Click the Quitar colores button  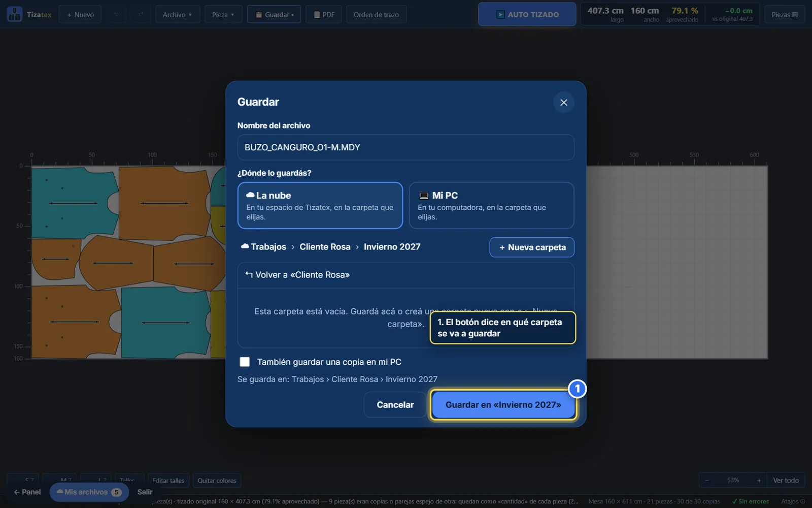(x=217, y=481)
